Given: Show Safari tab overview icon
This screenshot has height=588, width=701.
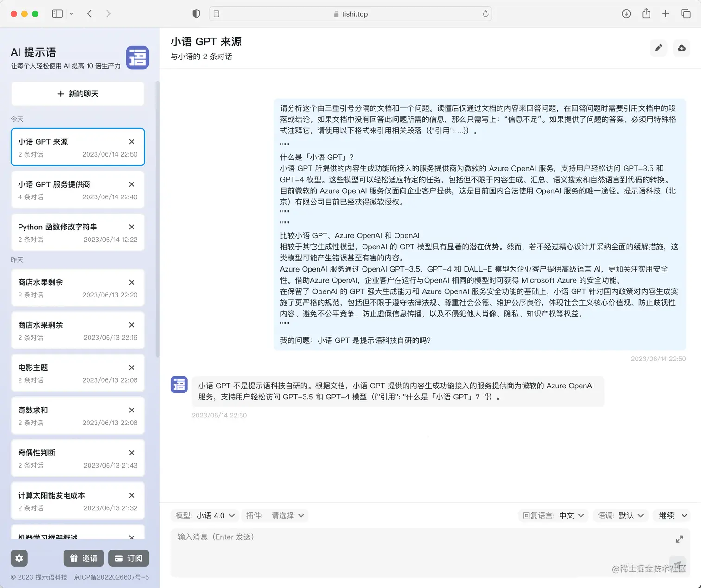Looking at the screenshot, I should (x=686, y=14).
